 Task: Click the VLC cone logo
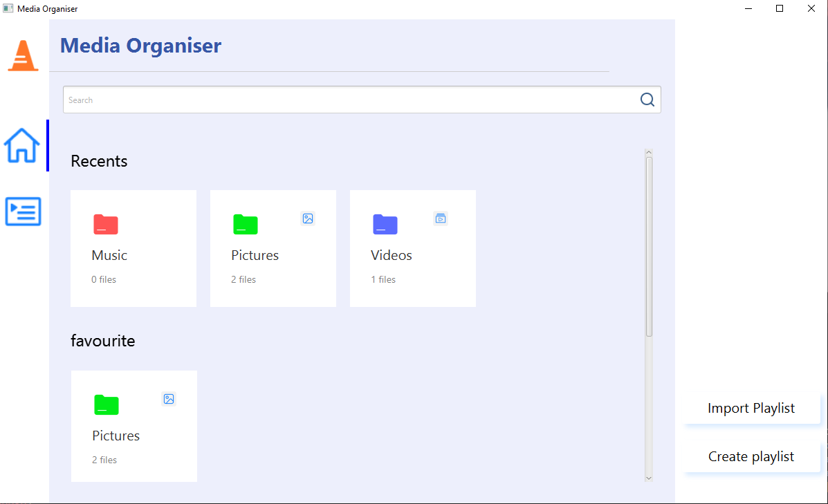[x=23, y=55]
